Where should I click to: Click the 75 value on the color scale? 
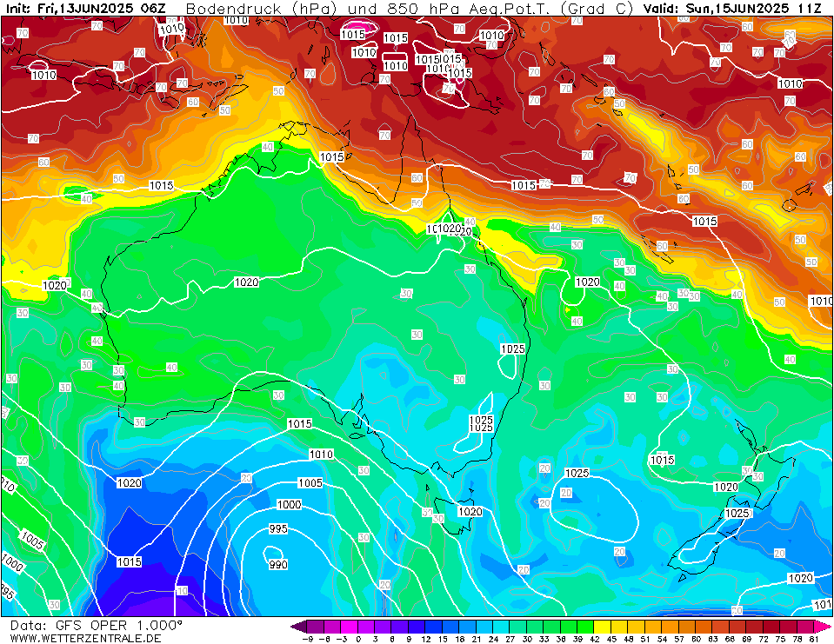click(781, 639)
